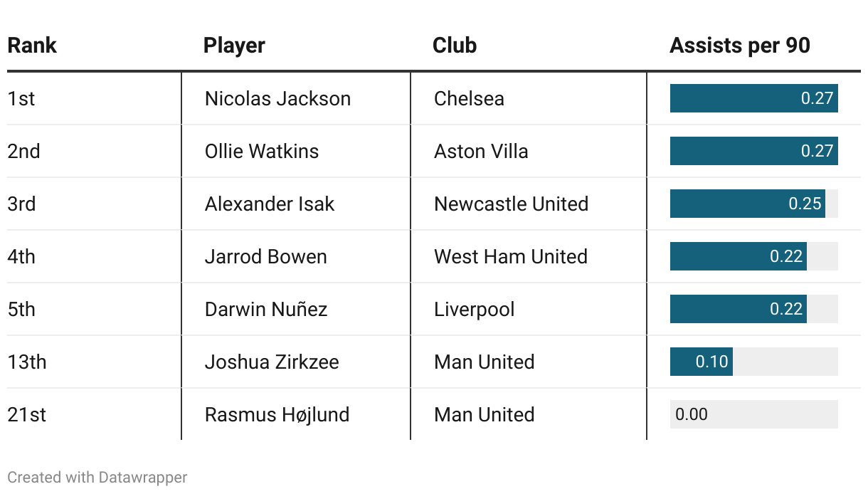Click the 21st rank cell

tap(27, 414)
